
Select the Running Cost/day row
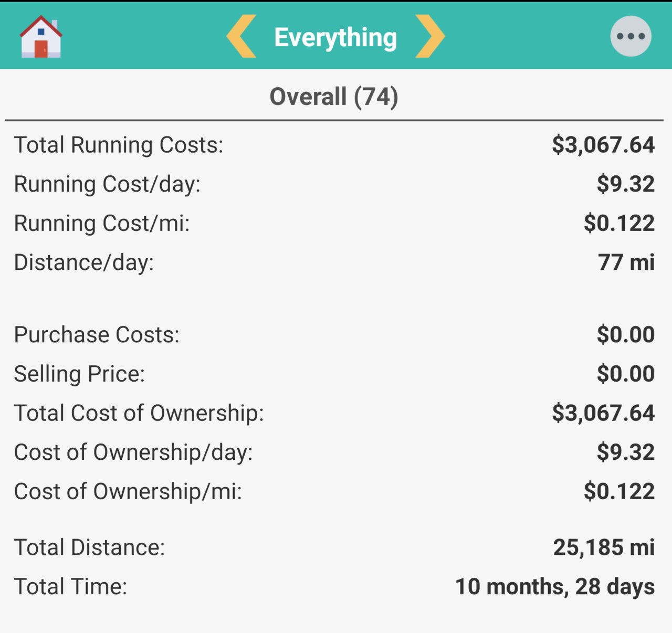pos(334,184)
